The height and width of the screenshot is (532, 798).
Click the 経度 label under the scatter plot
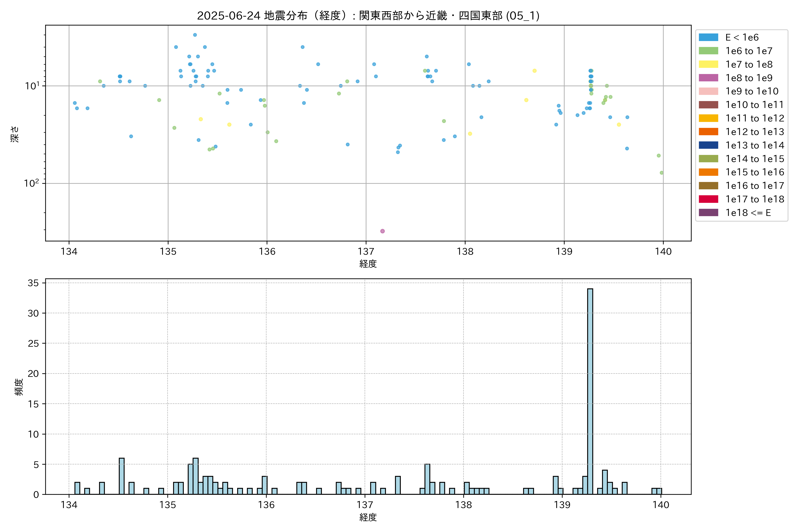coord(368,264)
